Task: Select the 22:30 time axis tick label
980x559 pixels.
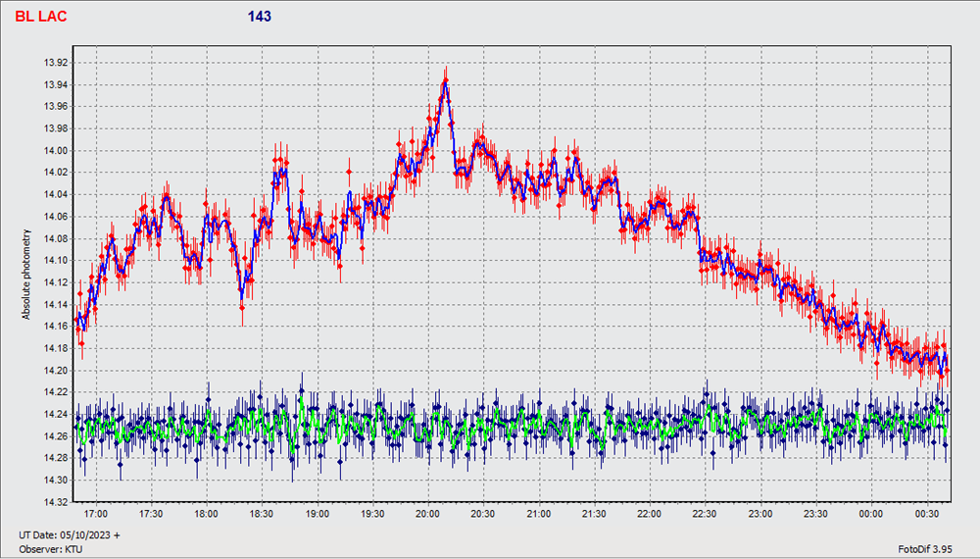Action: pyautogui.click(x=705, y=513)
